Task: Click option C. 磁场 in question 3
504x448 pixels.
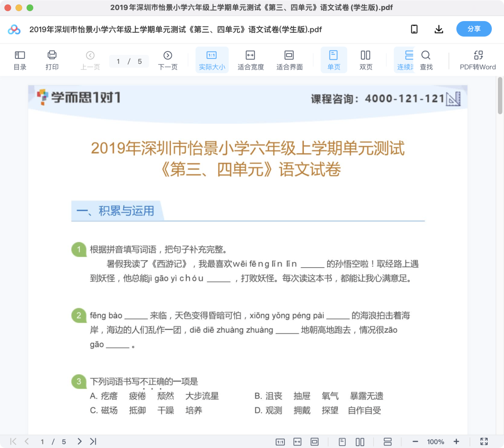Action: pos(104,410)
